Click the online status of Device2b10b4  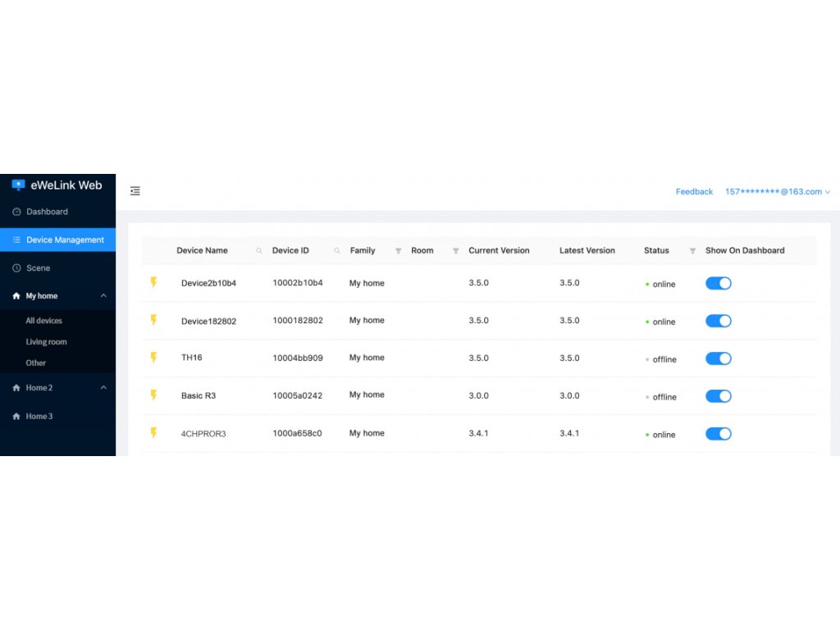[660, 285]
